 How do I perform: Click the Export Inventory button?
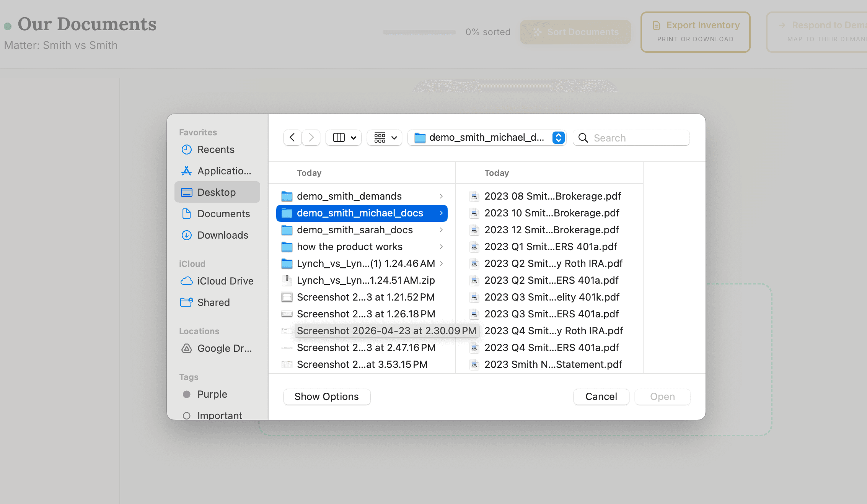pos(695,31)
